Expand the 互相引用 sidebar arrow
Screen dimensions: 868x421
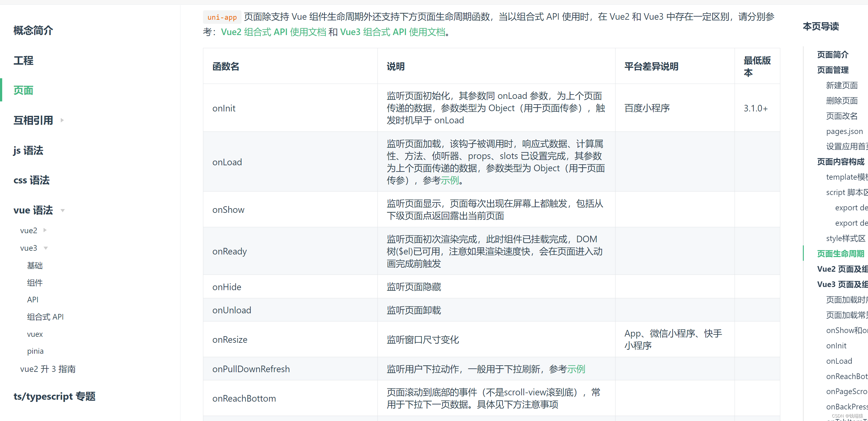(x=62, y=120)
